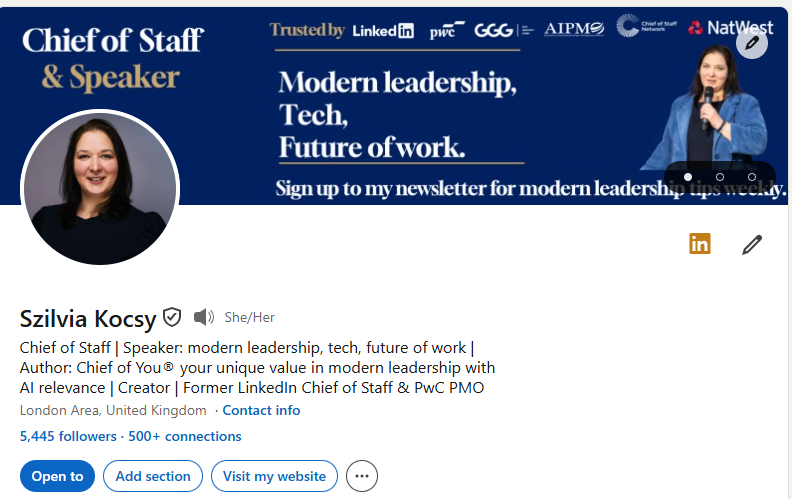Open the 'Open to' dropdown button

click(x=58, y=476)
